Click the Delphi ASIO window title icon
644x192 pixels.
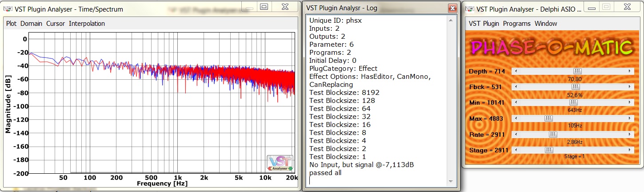coord(469,9)
